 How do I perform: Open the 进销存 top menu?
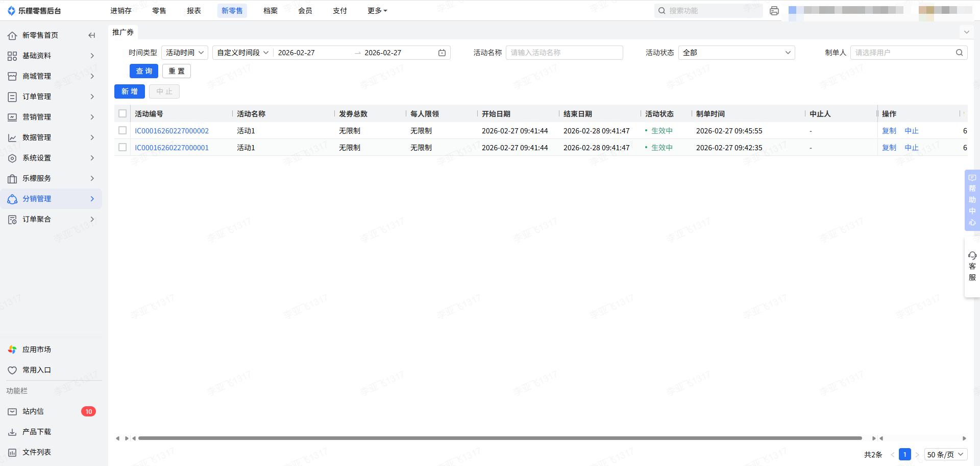pos(121,11)
